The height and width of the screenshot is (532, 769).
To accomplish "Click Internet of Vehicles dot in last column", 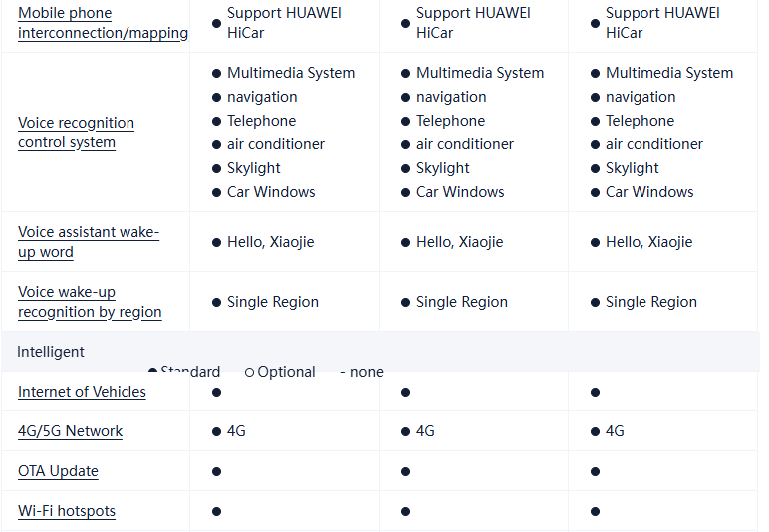I will click(x=595, y=392).
